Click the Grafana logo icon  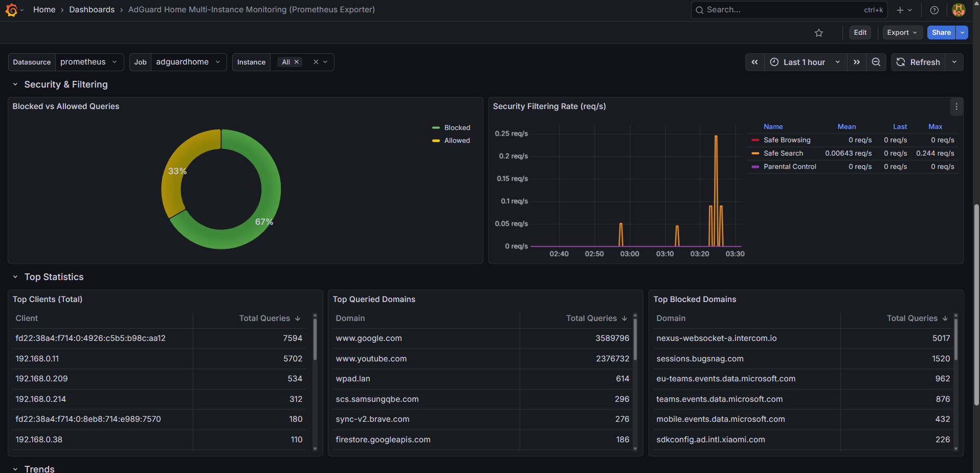(11, 10)
